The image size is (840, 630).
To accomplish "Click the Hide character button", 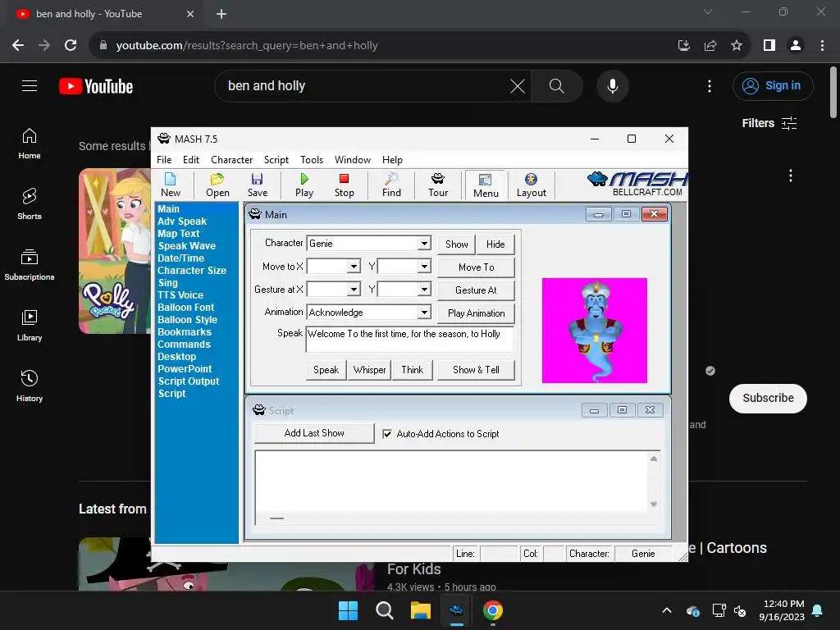I will 495,244.
